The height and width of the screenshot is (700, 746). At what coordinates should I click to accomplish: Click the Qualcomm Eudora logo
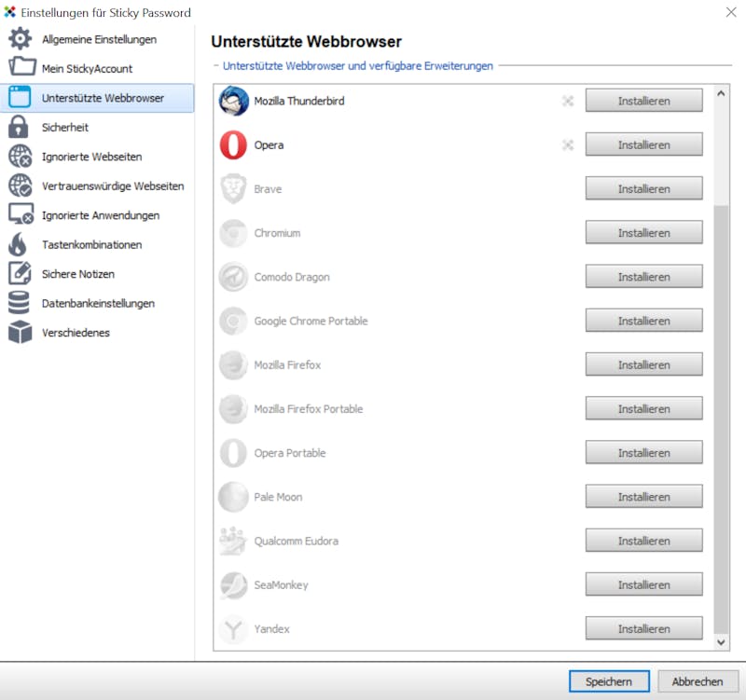[232, 541]
